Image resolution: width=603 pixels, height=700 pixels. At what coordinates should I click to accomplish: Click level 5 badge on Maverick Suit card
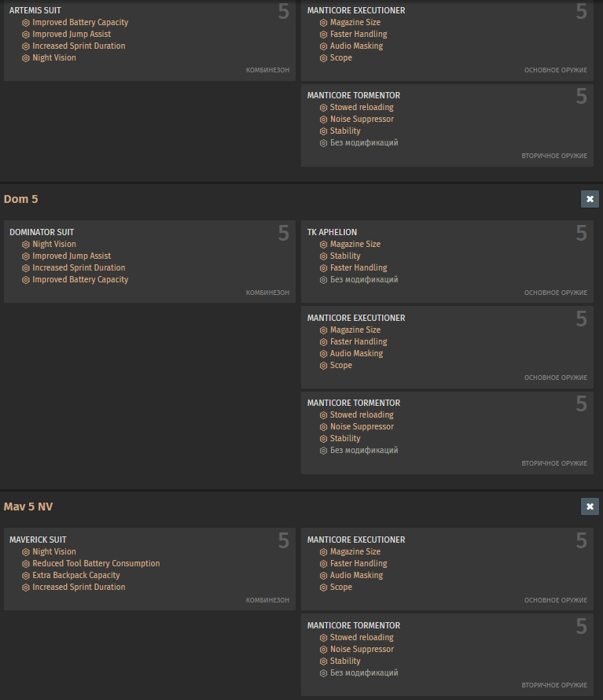[x=283, y=541]
